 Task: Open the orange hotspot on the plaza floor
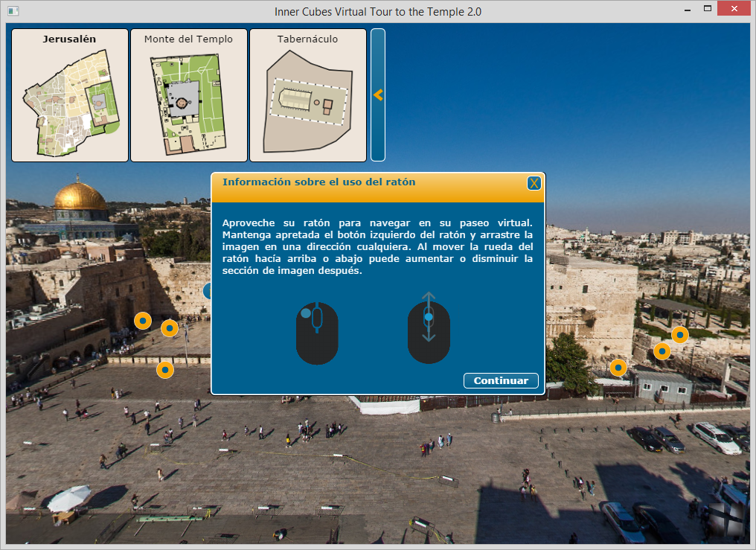pyautogui.click(x=165, y=369)
